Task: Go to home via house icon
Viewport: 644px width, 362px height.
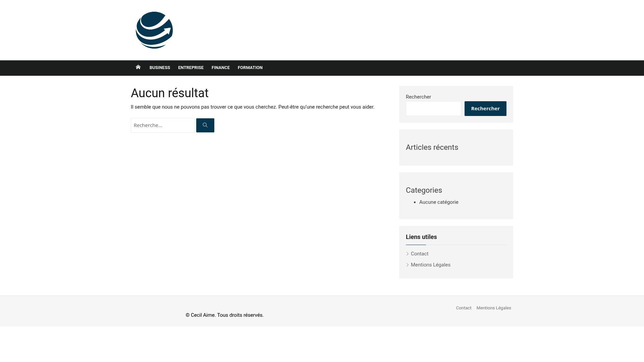Action: pos(138,67)
